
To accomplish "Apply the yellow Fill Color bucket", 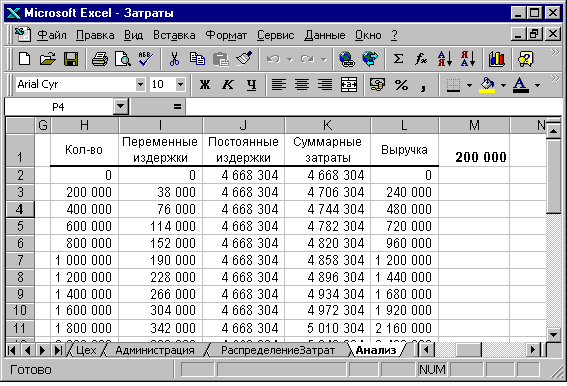I will (x=487, y=85).
